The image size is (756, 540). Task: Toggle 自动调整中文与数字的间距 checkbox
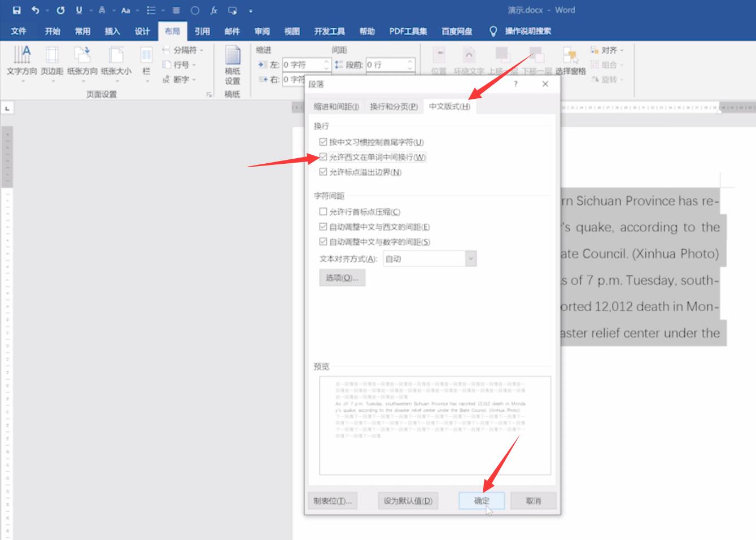323,242
